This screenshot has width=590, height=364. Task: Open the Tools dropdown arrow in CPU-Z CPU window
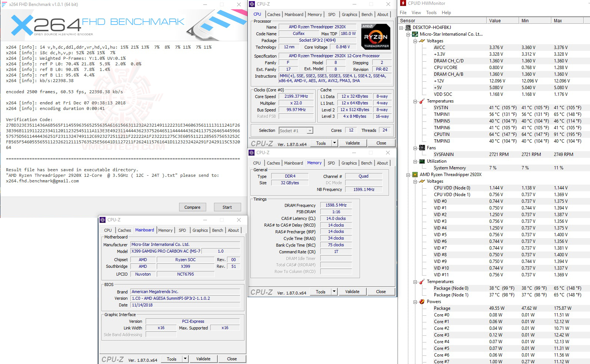coord(334,143)
